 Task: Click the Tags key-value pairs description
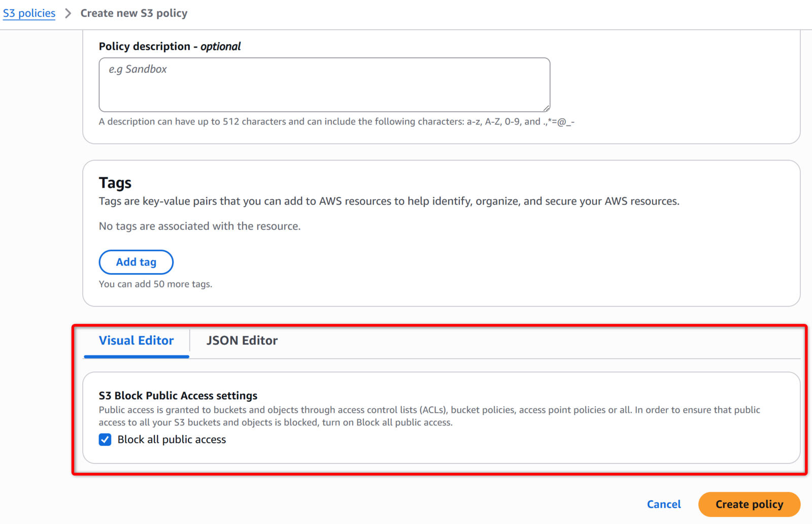389,201
